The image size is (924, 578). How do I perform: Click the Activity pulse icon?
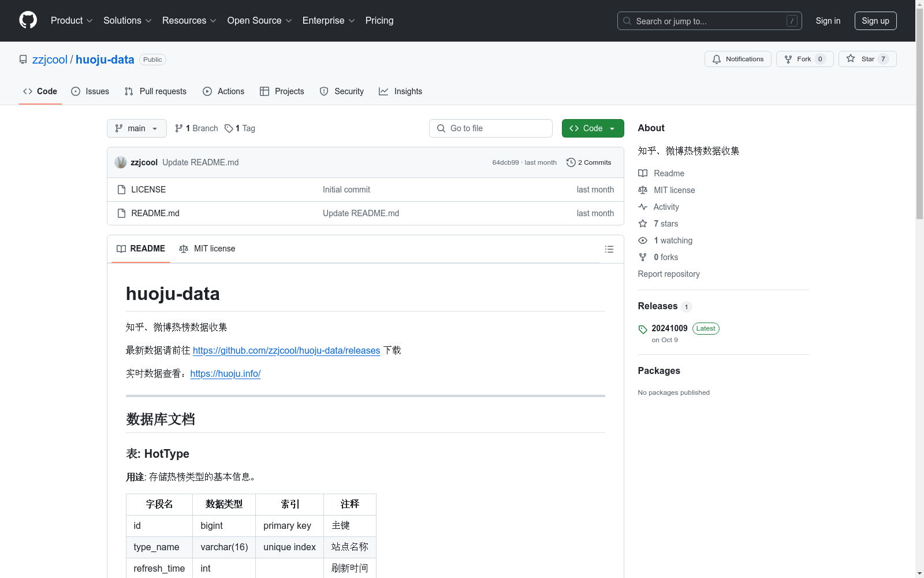[643, 207]
